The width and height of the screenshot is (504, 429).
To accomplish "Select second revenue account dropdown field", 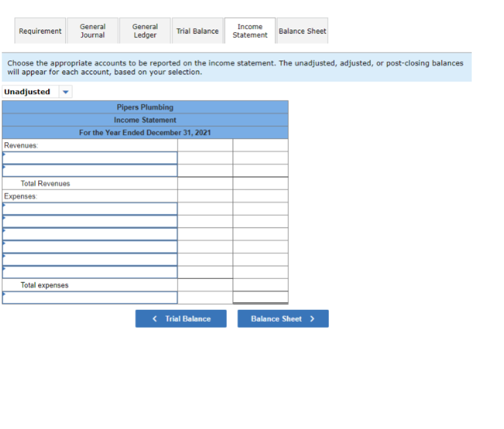I will tap(89, 170).
